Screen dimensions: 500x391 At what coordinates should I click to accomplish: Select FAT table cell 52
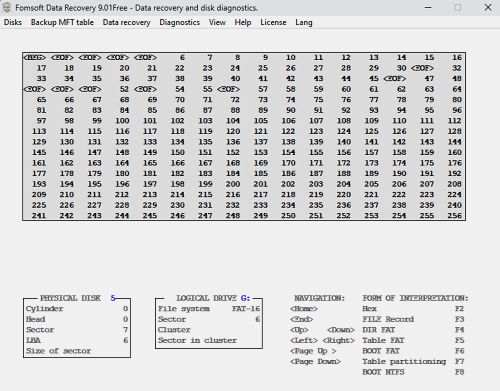tap(124, 89)
